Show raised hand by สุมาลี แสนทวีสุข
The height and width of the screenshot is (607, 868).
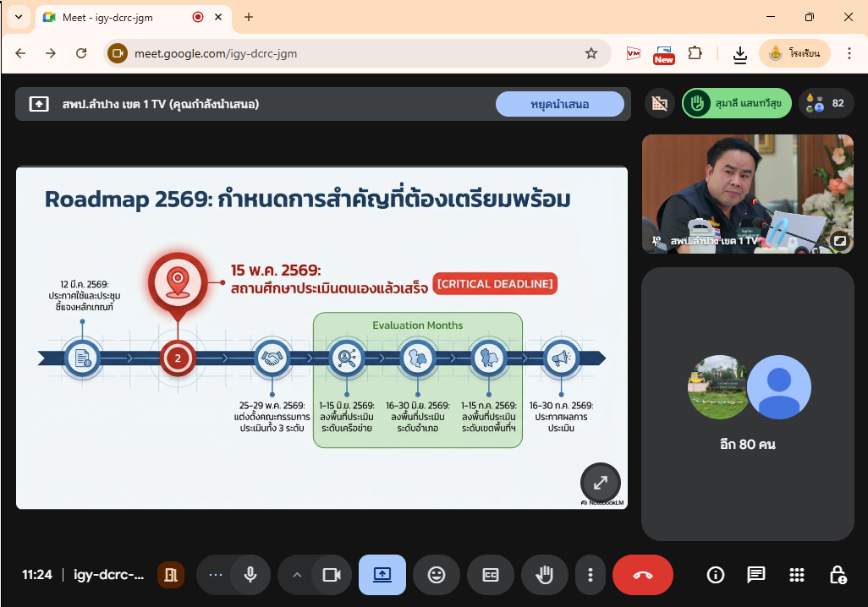pyautogui.click(x=737, y=104)
